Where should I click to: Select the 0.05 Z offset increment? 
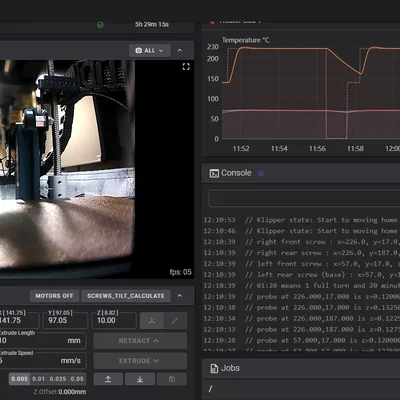(x=77, y=379)
